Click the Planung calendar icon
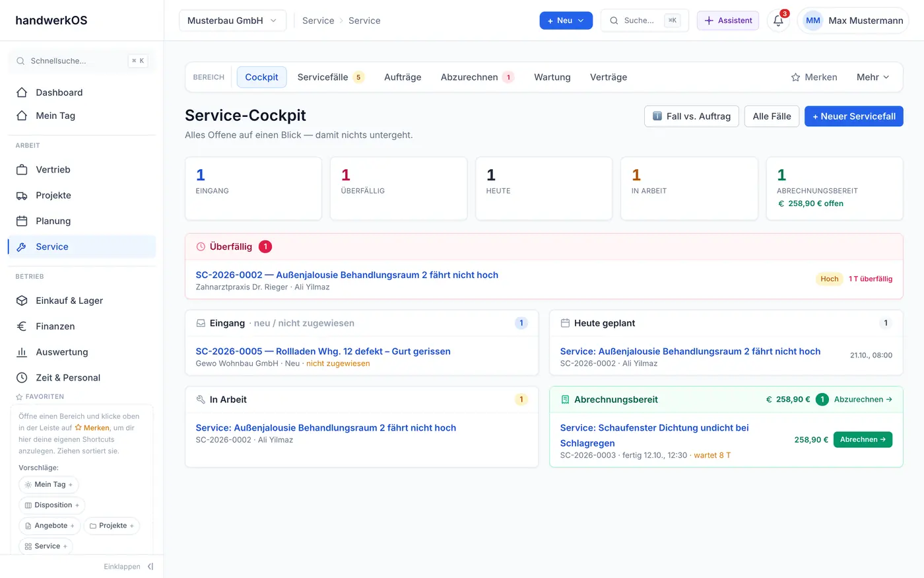924x578 pixels. point(22,221)
